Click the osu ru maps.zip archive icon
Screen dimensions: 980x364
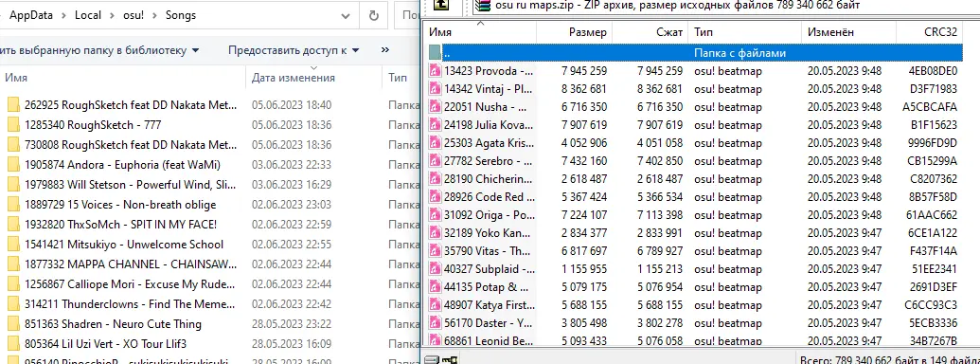click(x=483, y=5)
